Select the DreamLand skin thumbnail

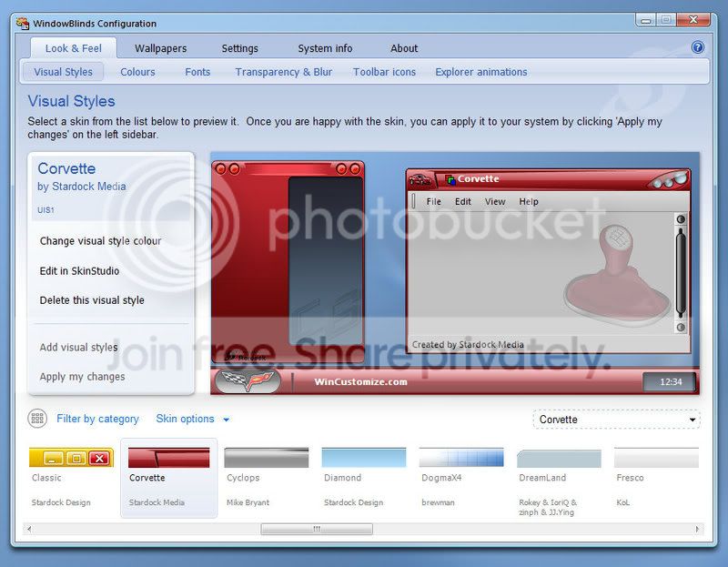(x=559, y=481)
